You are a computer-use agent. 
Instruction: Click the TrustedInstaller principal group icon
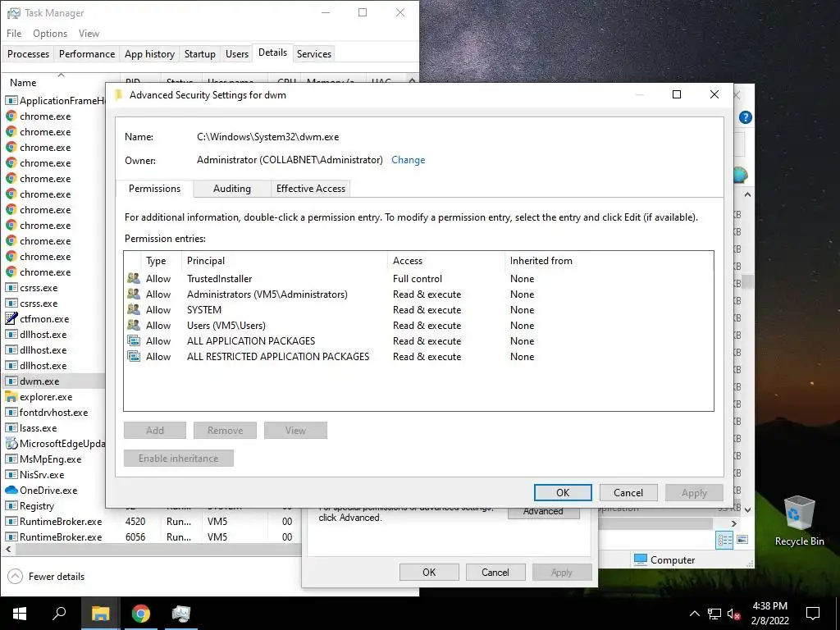(134, 279)
